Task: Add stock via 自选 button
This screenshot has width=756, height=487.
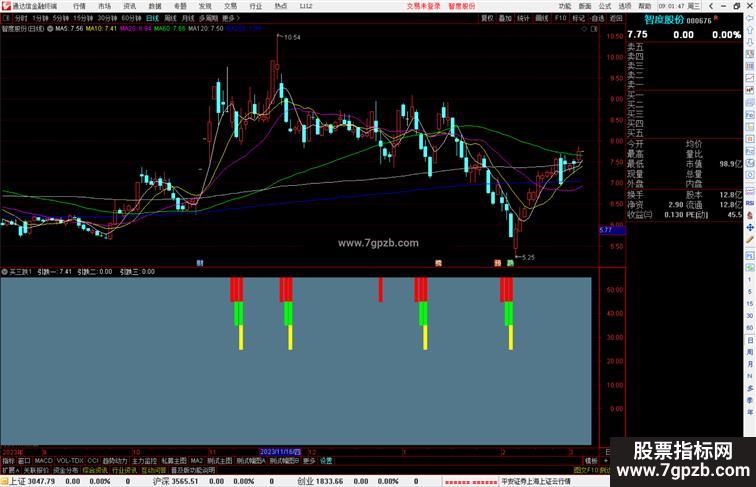Action: tap(597, 18)
